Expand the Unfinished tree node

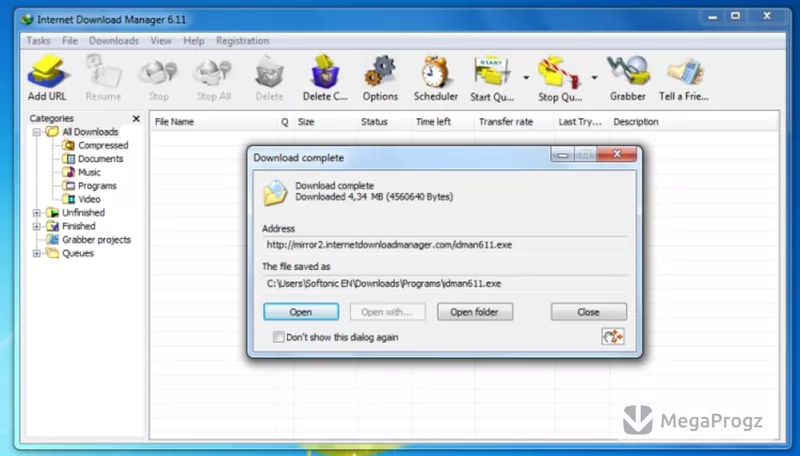36,213
